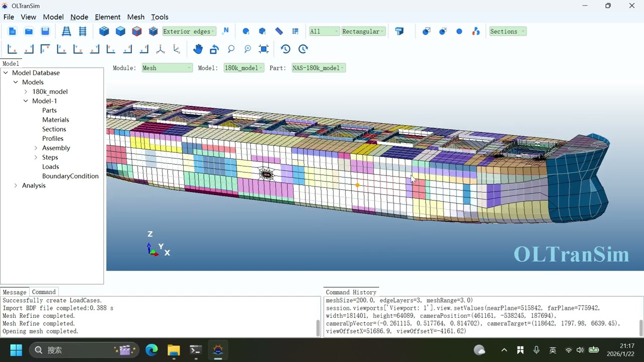Open File Explorer from the taskbar
The height and width of the screenshot is (362, 644).
point(174,350)
